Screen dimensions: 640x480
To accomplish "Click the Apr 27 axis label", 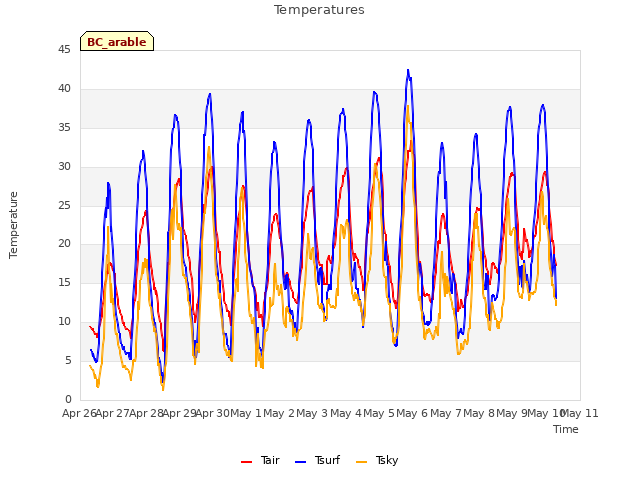I will 113,413.
